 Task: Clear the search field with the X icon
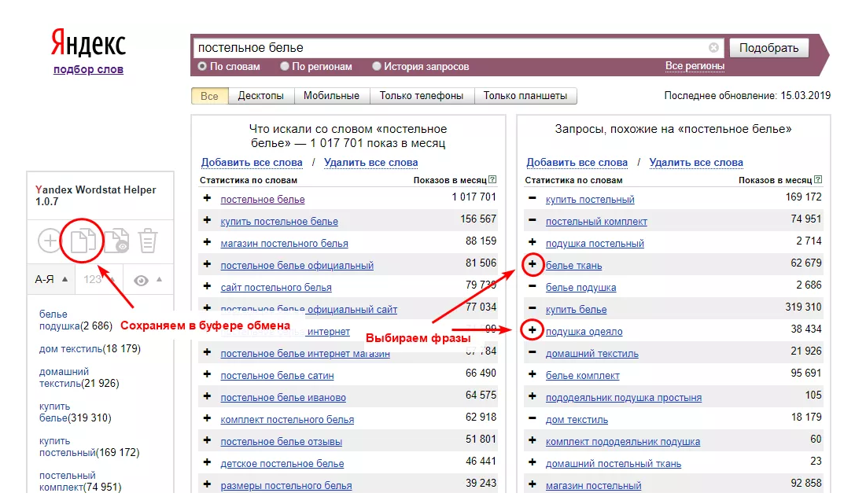(713, 47)
